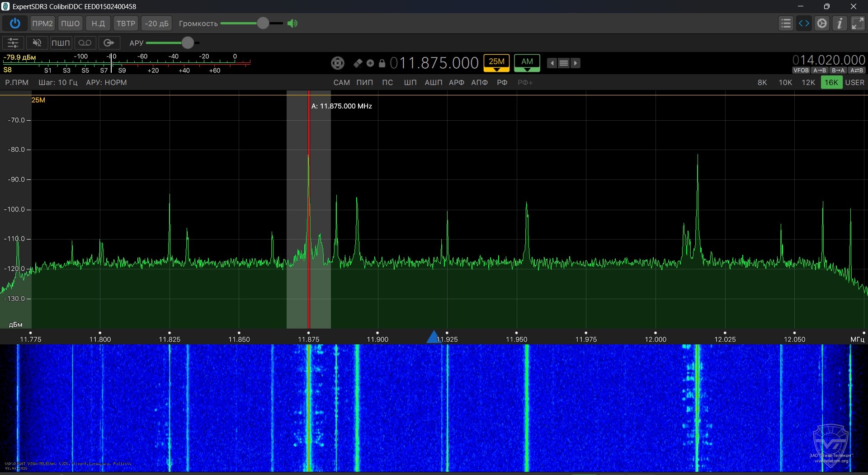Click the crossed-out speaker mute icon

[x=37, y=43]
